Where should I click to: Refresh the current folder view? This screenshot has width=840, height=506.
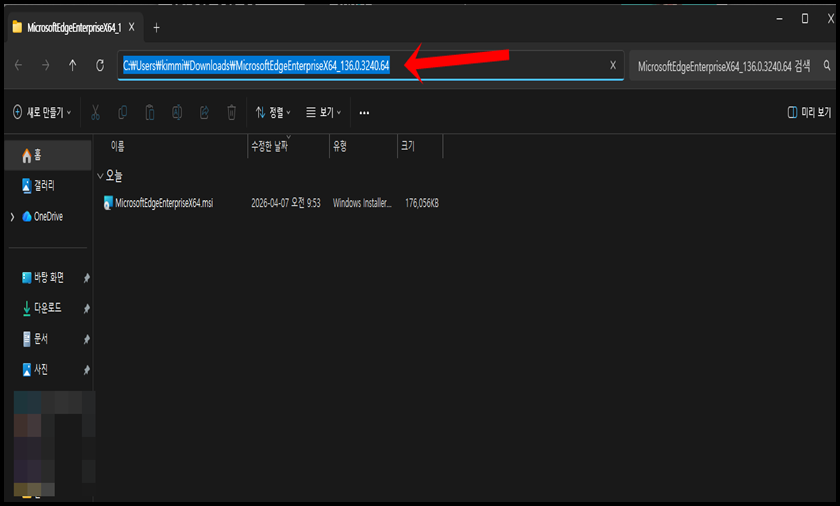[100, 65]
